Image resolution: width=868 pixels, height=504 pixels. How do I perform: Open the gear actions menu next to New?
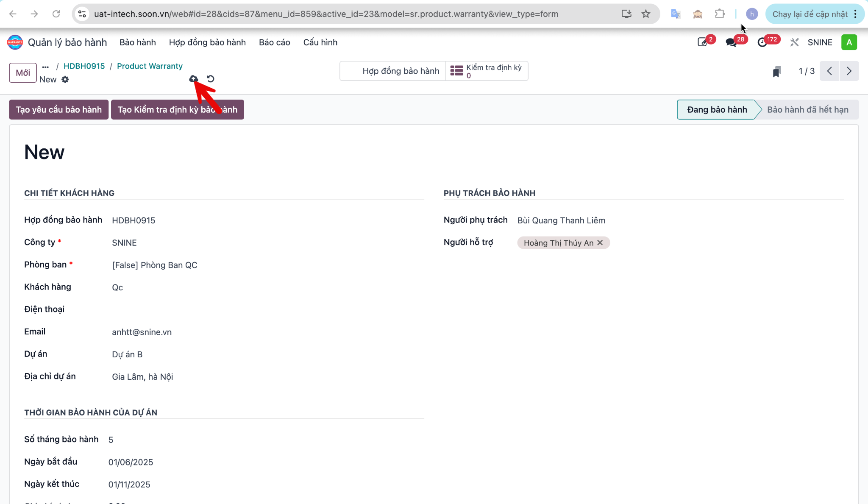point(65,80)
